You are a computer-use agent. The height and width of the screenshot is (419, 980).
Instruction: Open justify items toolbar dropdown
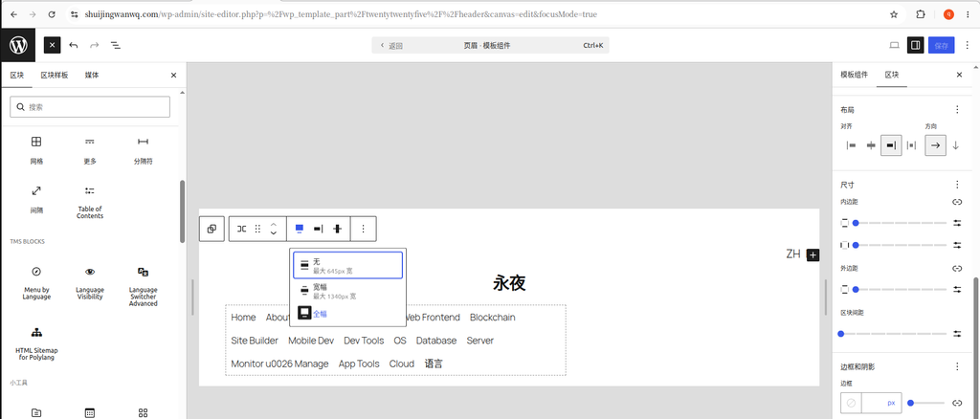coord(318,229)
